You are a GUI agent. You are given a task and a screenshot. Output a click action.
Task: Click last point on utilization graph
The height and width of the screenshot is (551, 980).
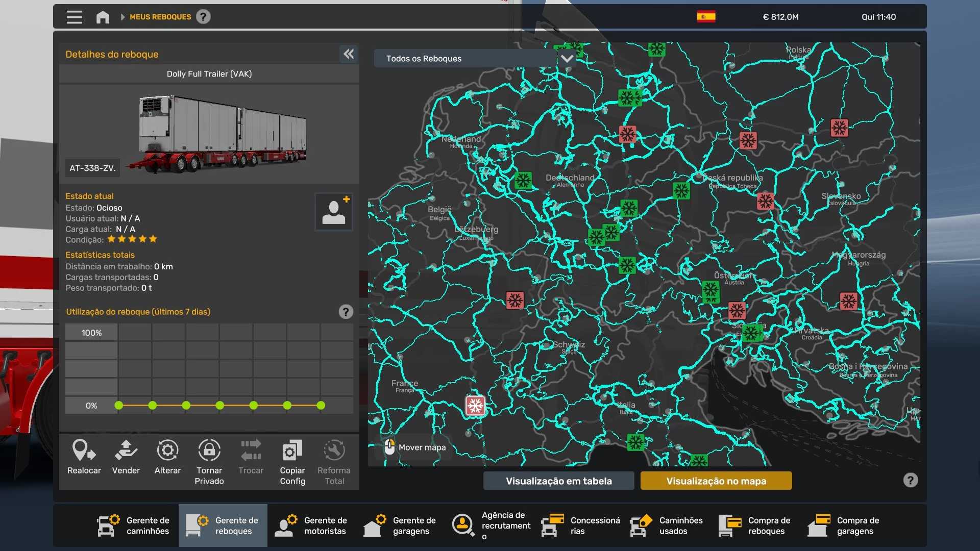[321, 406]
